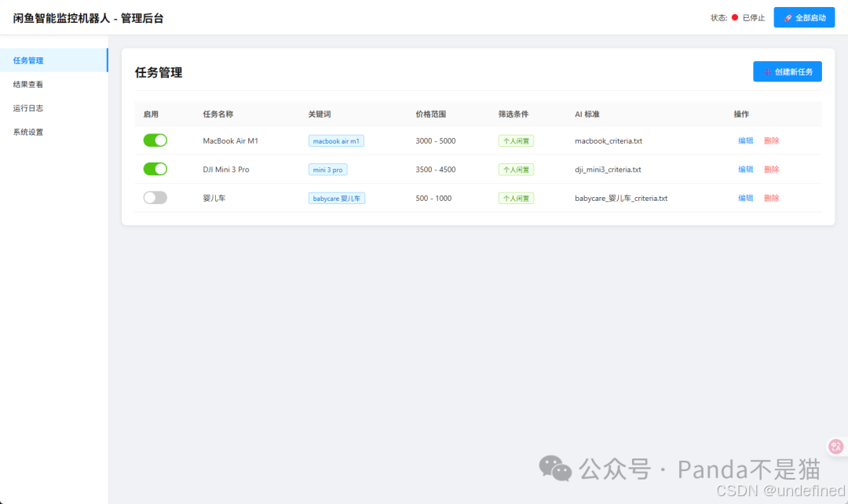Click 编辑 for MacBook Air M1 task
The width and height of the screenshot is (848, 504).
pos(746,141)
